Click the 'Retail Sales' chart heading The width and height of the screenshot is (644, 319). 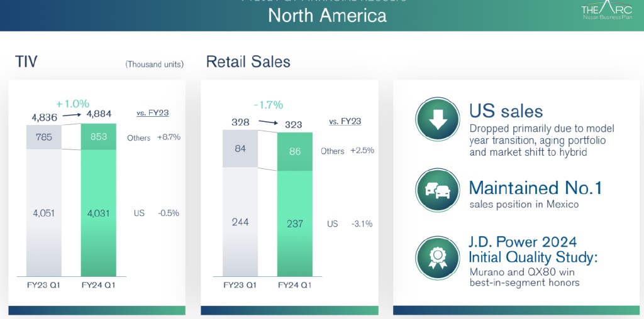[248, 62]
